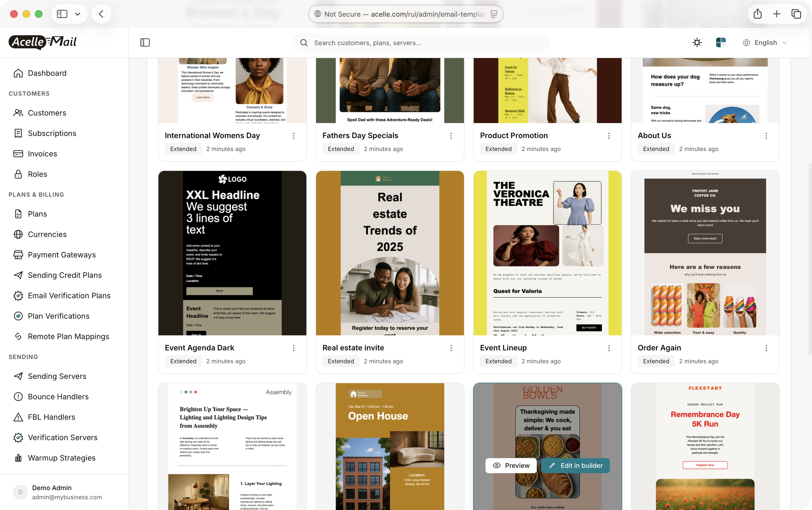This screenshot has width=812, height=510.
Task: Click the Event Lineup template title
Action: coord(503,348)
